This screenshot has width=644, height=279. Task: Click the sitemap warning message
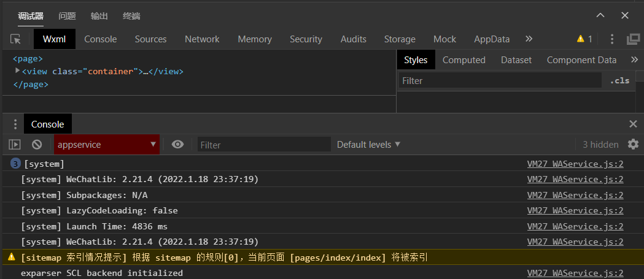[x=224, y=258]
